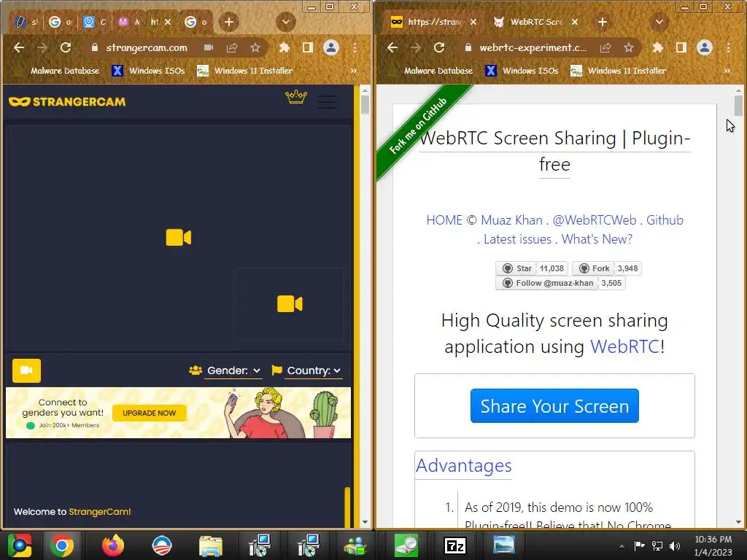Click the StrangerCam! link in the welcome message
Screen dimensions: 747x560
[x=99, y=512]
